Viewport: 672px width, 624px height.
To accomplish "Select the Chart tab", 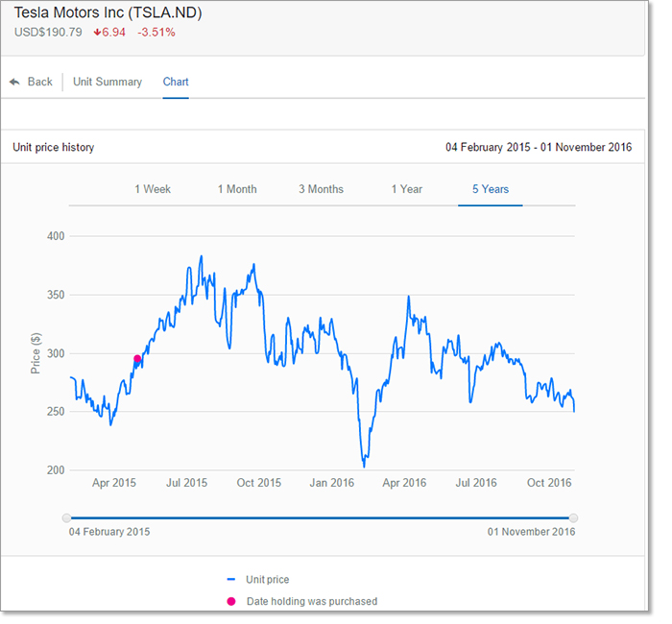I will click(176, 82).
